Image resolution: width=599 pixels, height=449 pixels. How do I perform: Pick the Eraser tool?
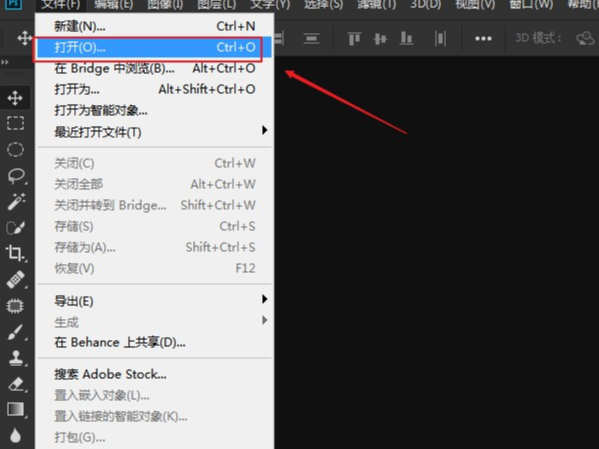pos(16,384)
